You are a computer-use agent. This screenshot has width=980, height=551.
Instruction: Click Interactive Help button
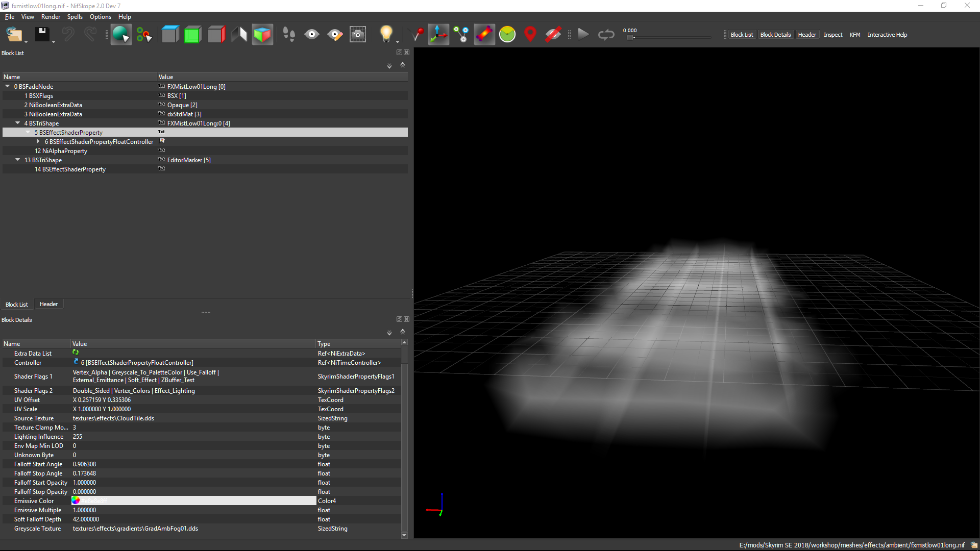click(887, 35)
